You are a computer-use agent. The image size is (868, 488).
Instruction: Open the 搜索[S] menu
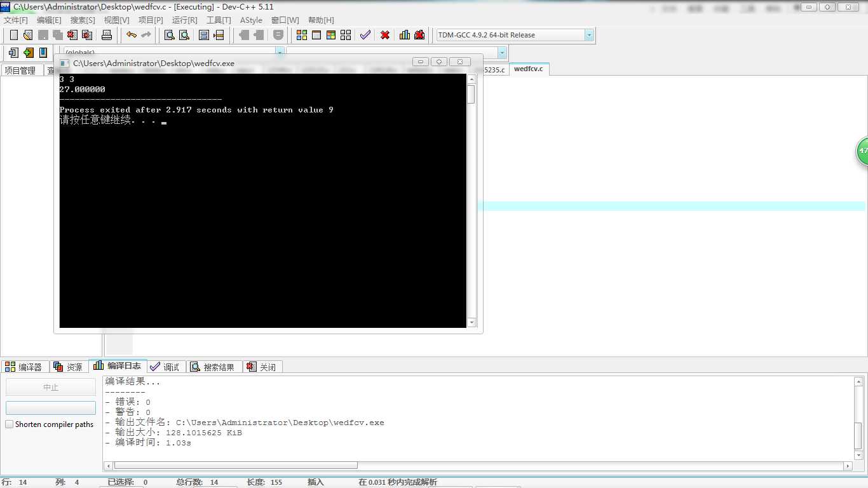click(x=83, y=20)
